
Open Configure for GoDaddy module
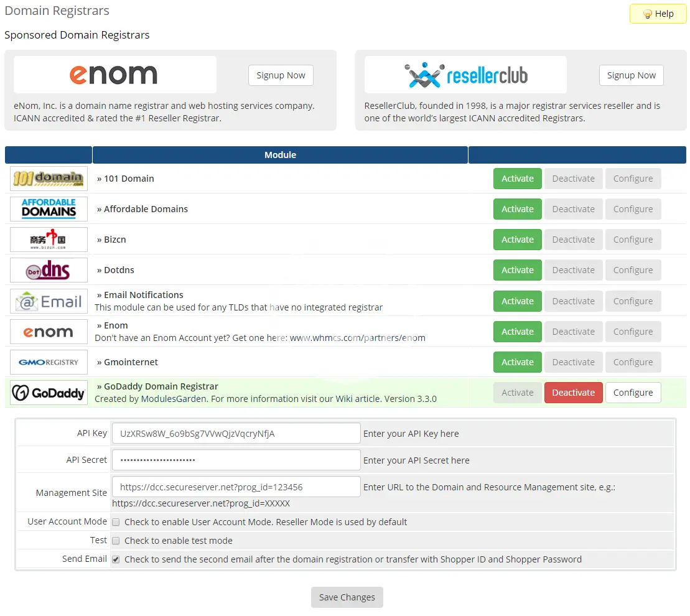click(x=633, y=393)
